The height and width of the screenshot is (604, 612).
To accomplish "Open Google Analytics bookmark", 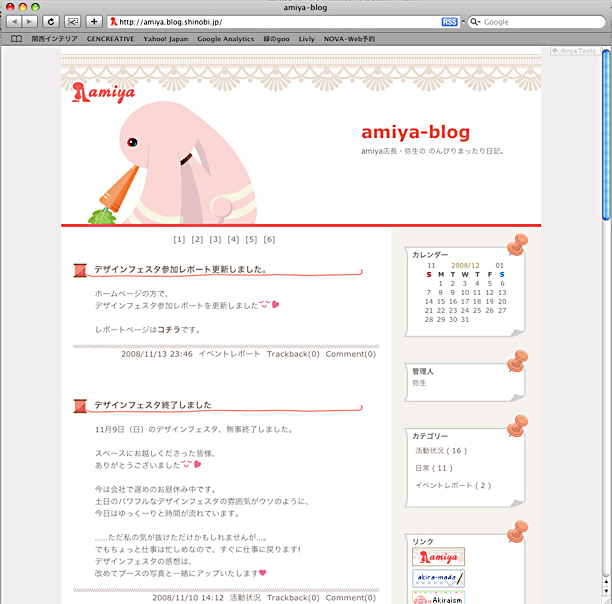I will pos(226,39).
